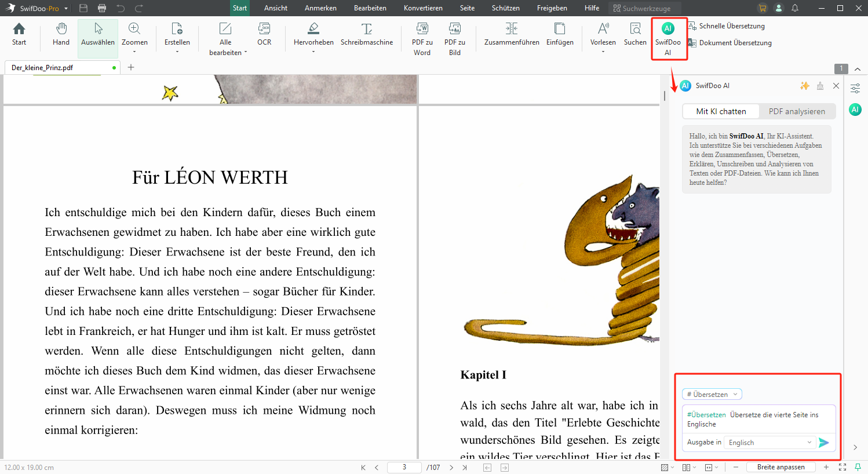Open the Zusammenführen merge tool
Image resolution: width=868 pixels, height=474 pixels.
[512, 34]
